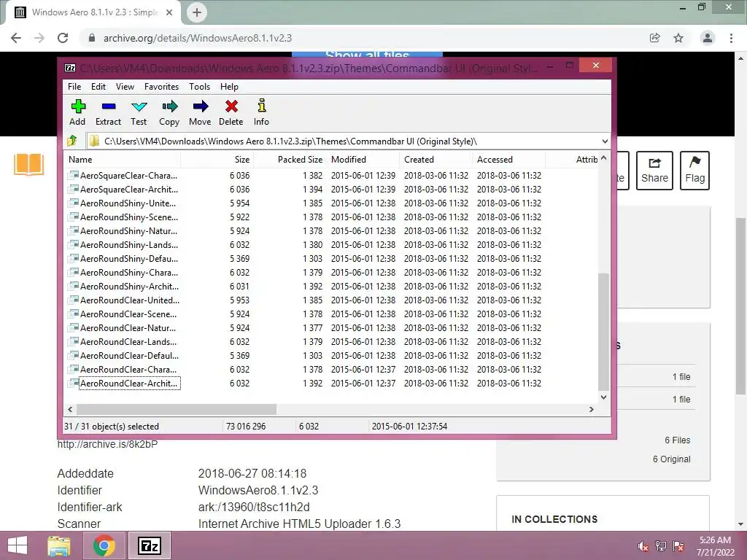
Task: Select the AeroSquareClear-Archit... file
Action: coord(129,189)
